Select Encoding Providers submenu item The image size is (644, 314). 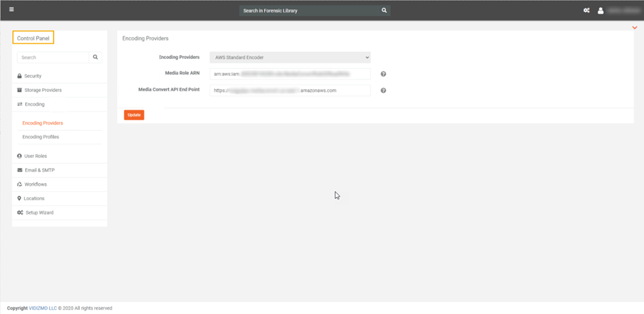[x=42, y=123]
